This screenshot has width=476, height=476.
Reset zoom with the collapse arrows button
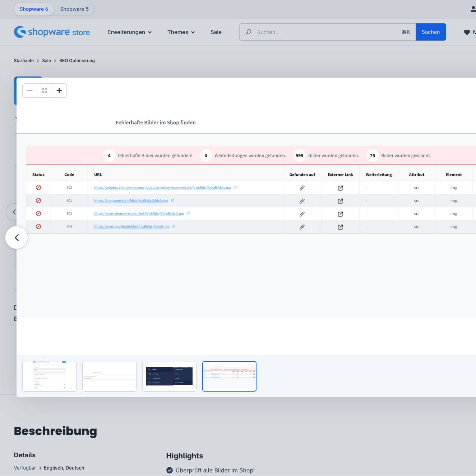pyautogui.click(x=45, y=91)
